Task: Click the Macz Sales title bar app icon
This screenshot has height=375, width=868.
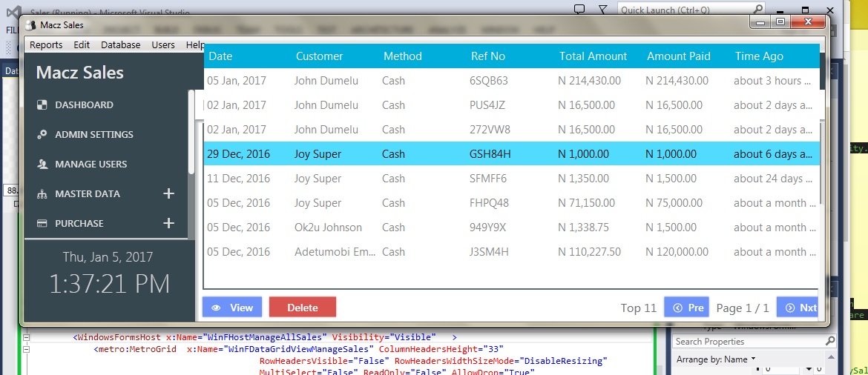Action: click(31, 25)
